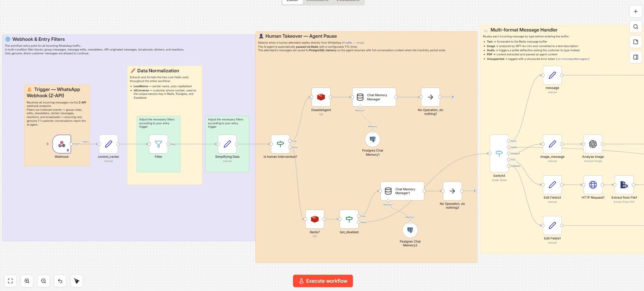Select the Chat Memory Manager1 node
Viewport: 644px width, 291px height.
[x=402, y=191]
